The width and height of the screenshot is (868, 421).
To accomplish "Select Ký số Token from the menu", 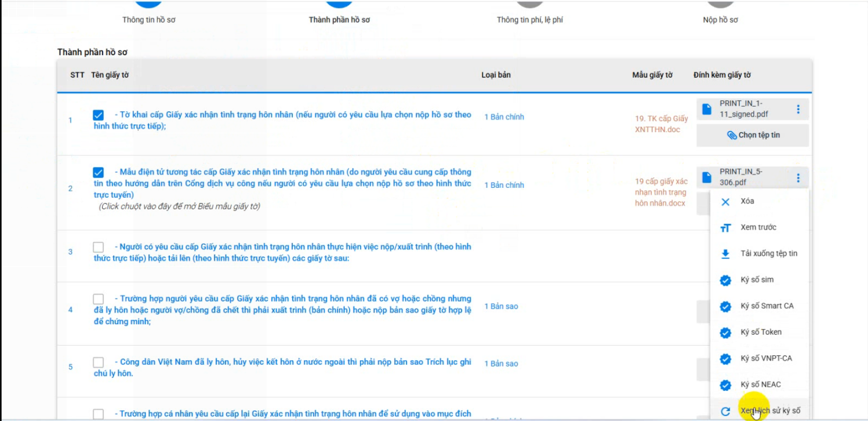I will tap(761, 332).
